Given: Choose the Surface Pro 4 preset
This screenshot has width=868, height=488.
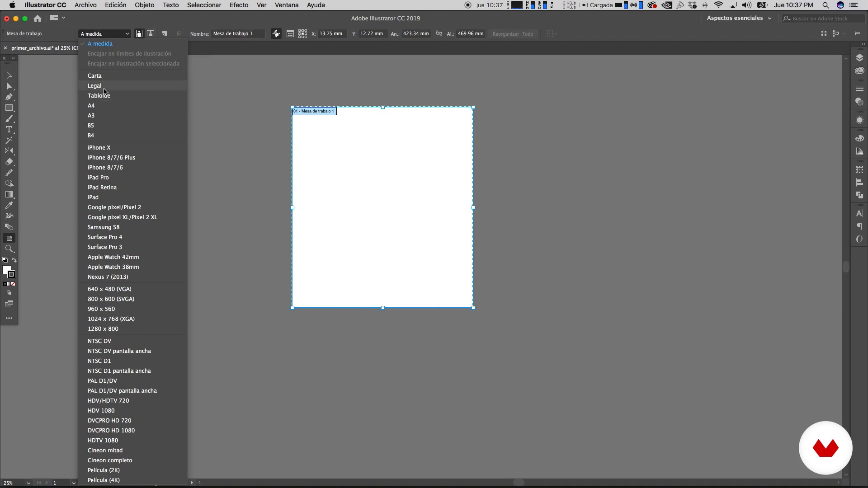Looking at the screenshot, I should pos(133,237).
